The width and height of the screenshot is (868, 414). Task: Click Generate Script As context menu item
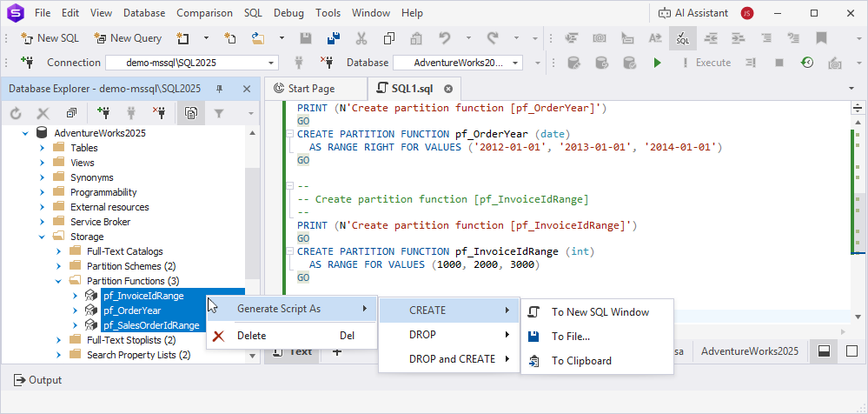tap(292, 309)
